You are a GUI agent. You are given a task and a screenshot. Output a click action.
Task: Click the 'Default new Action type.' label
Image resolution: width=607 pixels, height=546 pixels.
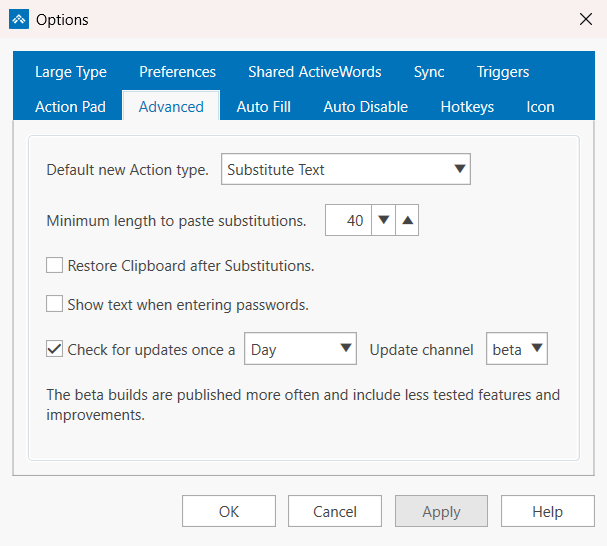coord(127,170)
